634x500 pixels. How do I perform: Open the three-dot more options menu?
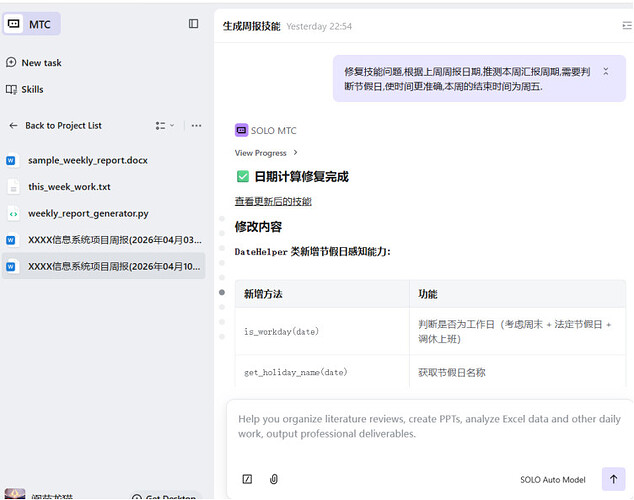(x=196, y=126)
